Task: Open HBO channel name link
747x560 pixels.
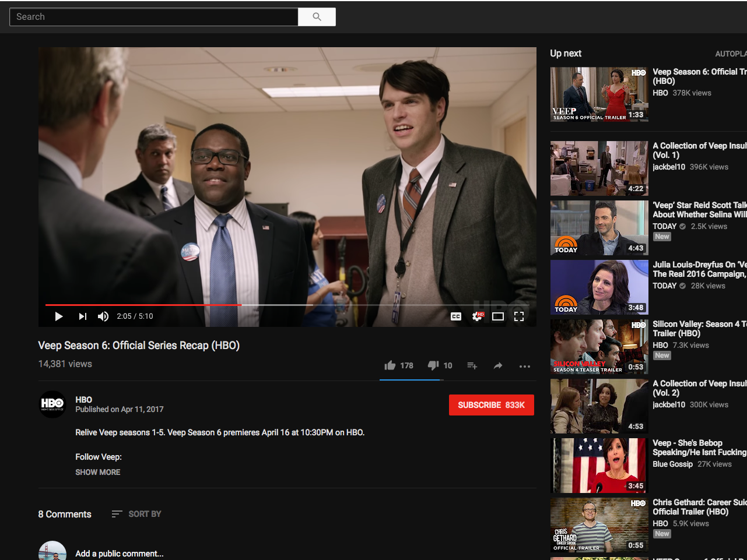Action: (84, 400)
